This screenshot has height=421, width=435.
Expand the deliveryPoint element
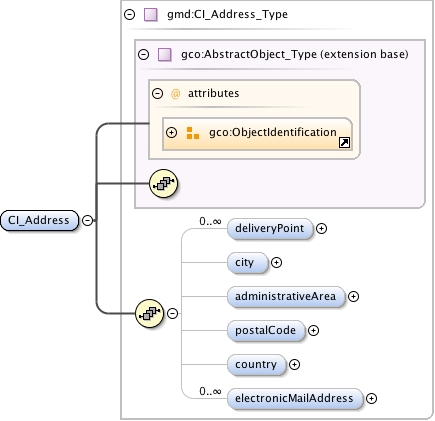coord(321,229)
